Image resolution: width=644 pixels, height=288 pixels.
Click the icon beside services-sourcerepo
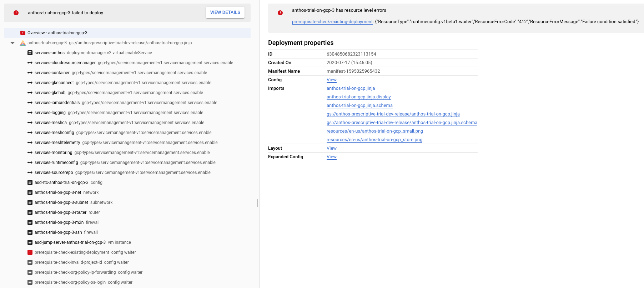[30, 173]
